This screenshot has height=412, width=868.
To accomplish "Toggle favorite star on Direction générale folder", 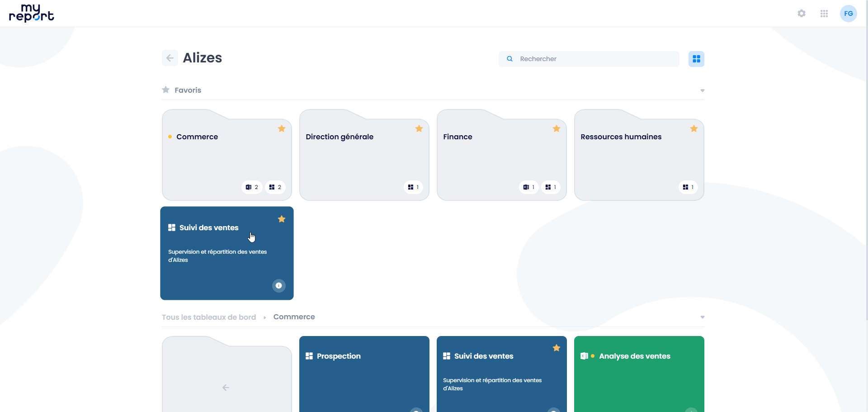I will pyautogui.click(x=419, y=129).
